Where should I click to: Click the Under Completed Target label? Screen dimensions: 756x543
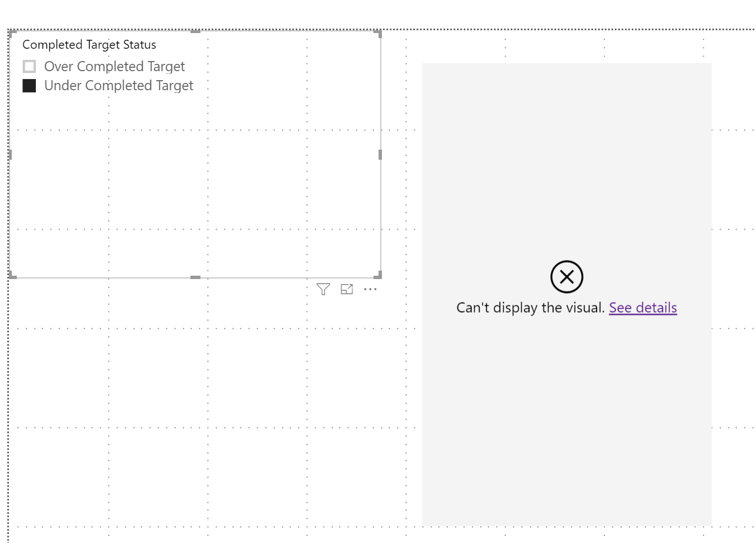pyautogui.click(x=119, y=86)
